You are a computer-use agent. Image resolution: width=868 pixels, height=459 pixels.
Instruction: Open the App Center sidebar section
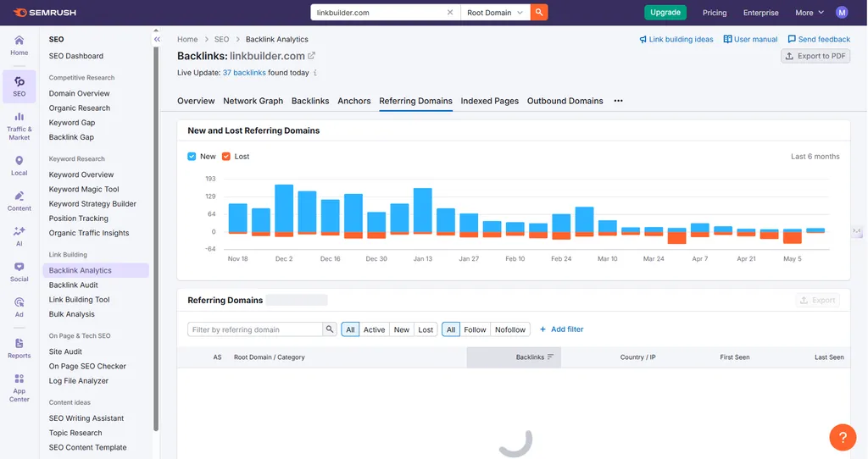point(19,388)
